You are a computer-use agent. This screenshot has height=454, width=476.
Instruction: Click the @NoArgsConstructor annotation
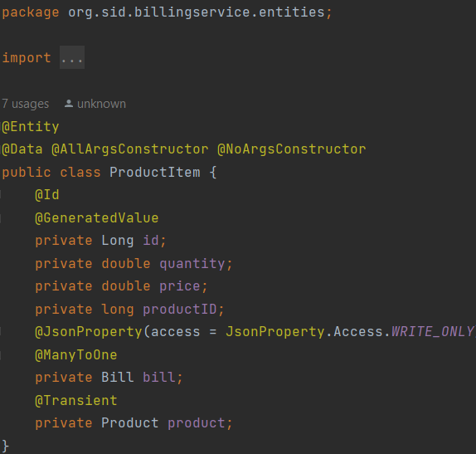pos(292,149)
